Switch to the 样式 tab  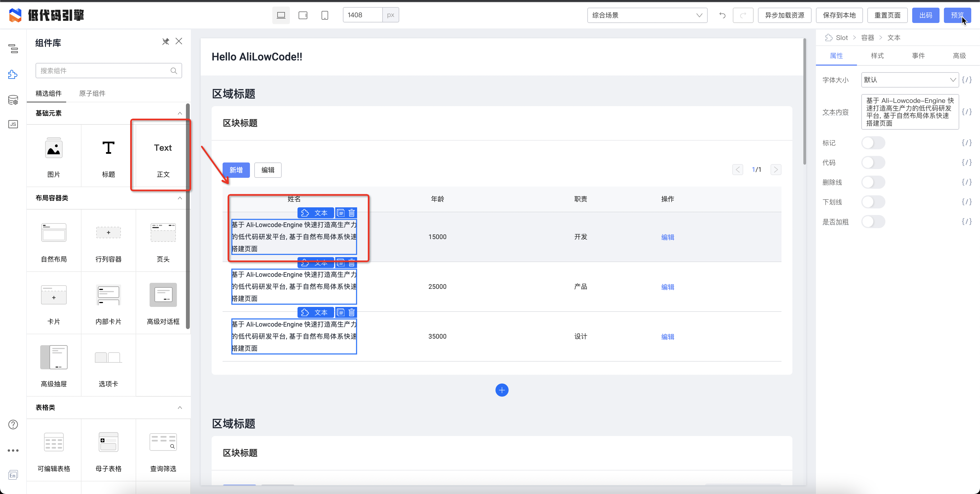(x=877, y=56)
